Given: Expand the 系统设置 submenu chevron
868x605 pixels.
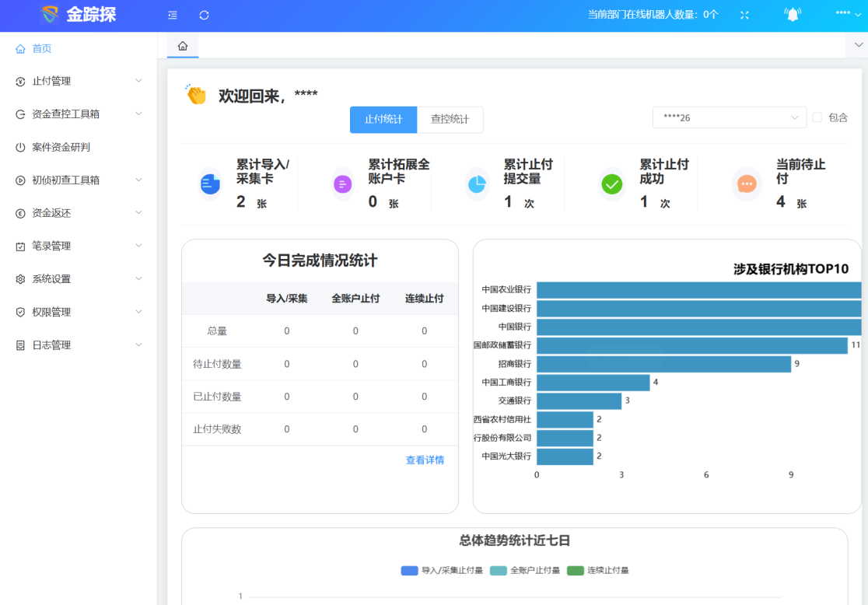Looking at the screenshot, I should click(x=139, y=278).
